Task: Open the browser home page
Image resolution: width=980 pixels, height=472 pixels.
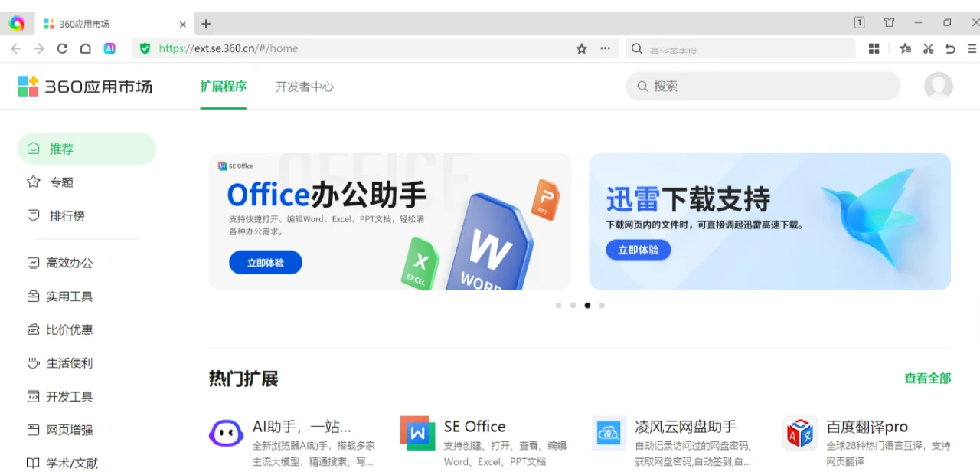Action: (x=86, y=48)
